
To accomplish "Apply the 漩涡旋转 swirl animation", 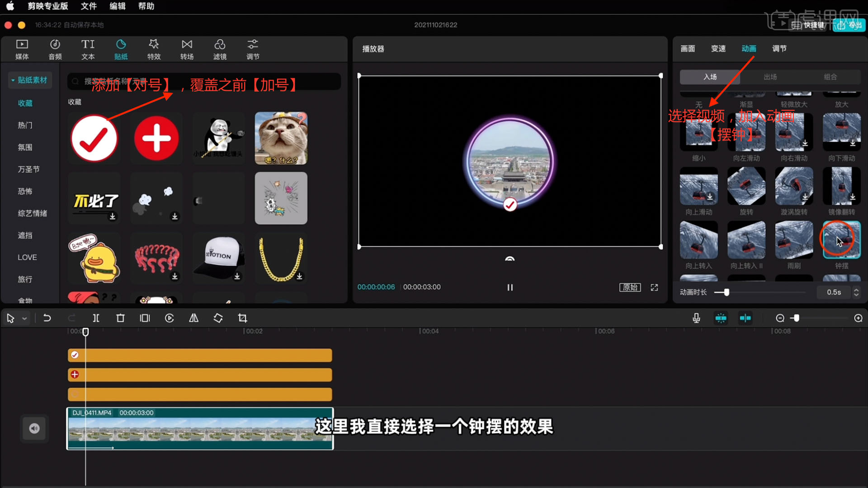I will coord(794,186).
